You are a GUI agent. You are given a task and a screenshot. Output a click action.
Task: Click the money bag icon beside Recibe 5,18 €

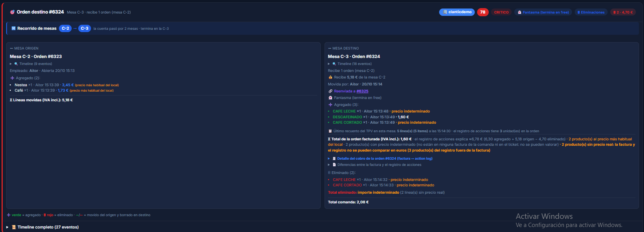330,77
